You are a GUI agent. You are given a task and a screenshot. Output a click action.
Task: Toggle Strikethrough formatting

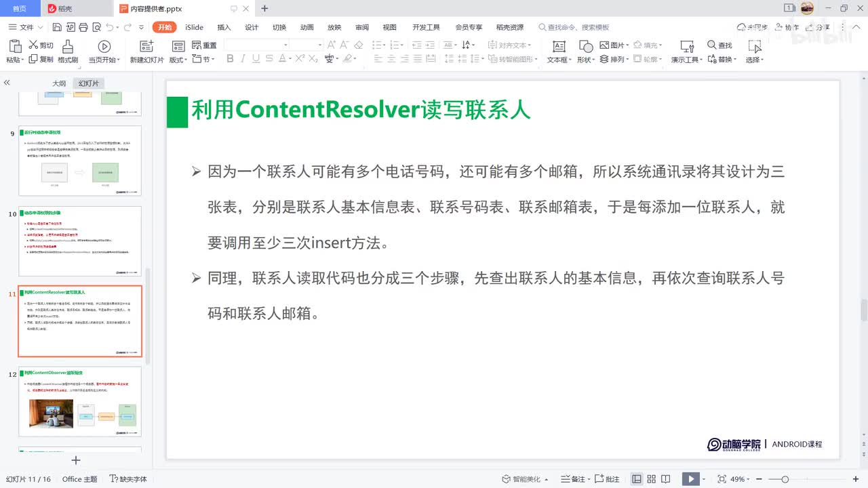coord(269,59)
